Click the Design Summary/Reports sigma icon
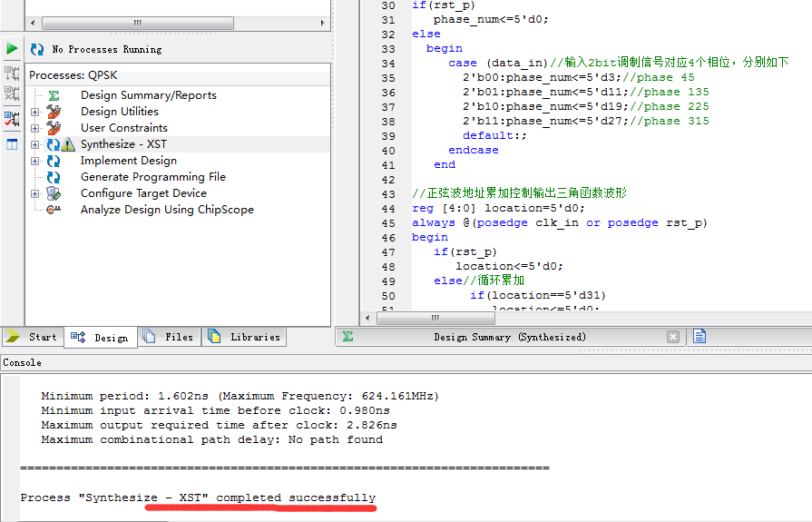 (x=54, y=95)
